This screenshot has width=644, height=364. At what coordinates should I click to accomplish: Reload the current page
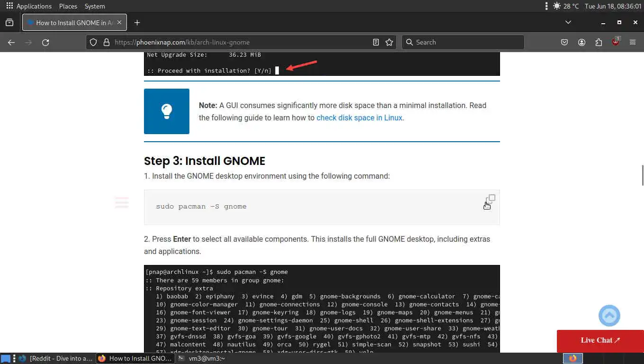[x=45, y=42]
